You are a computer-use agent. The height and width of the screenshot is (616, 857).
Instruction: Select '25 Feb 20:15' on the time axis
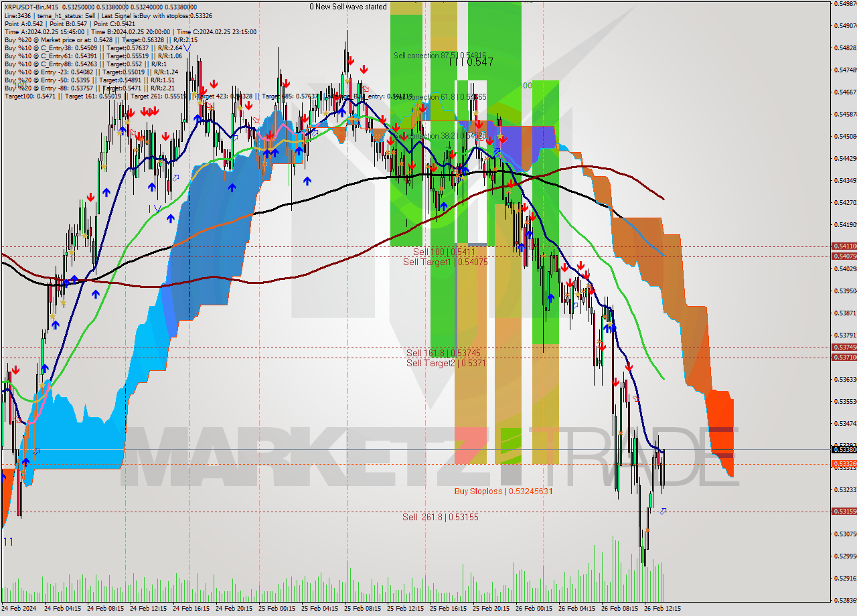pos(491,609)
